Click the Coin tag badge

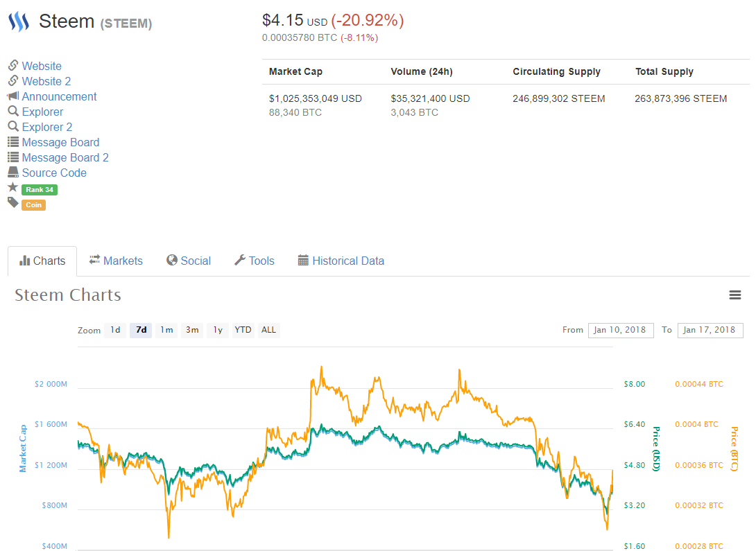34,205
